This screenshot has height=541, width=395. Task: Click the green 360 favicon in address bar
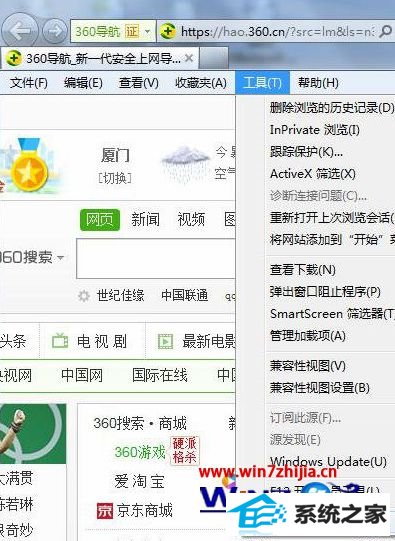[168, 31]
